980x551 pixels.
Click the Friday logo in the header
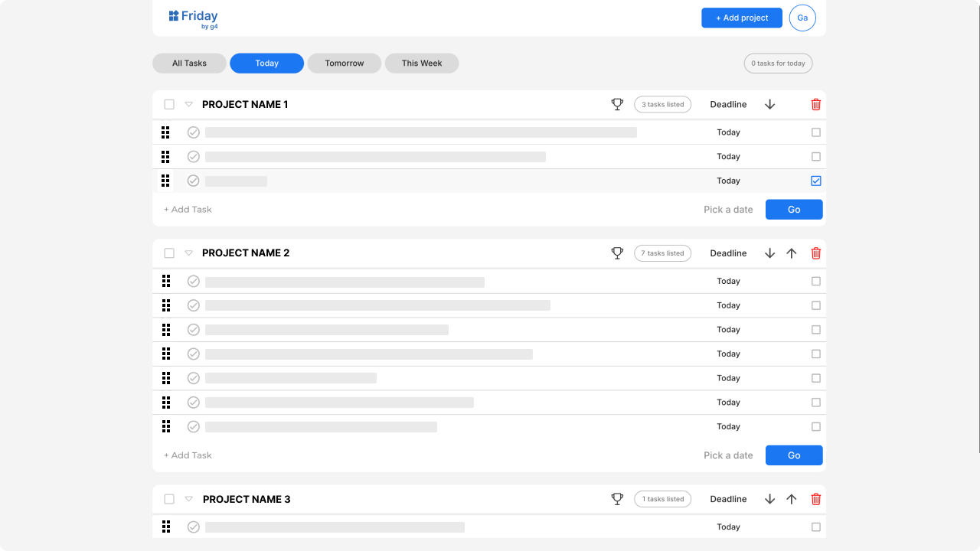(x=193, y=18)
